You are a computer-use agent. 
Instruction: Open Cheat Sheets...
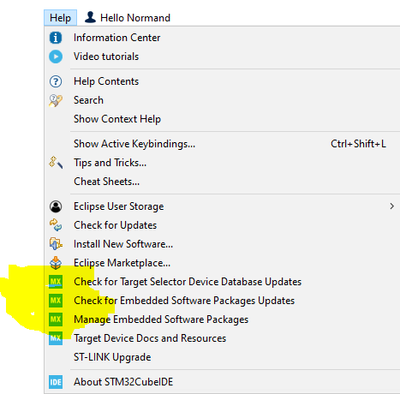click(107, 182)
